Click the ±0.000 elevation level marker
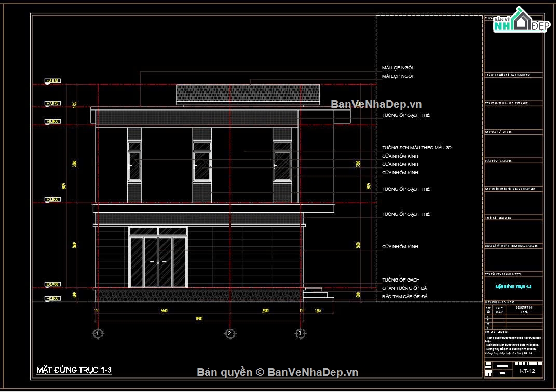 (53, 284)
